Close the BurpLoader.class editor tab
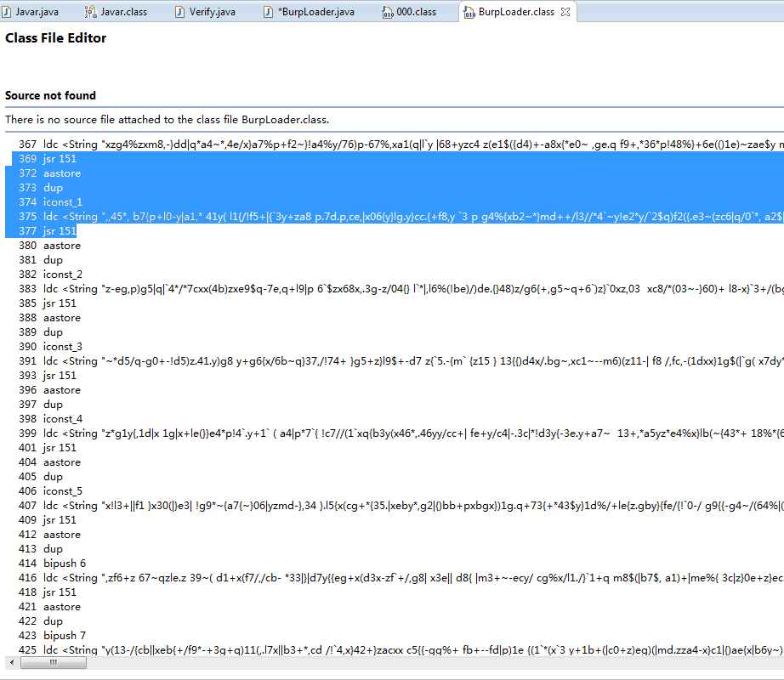This screenshot has width=784, height=680. 565,12
